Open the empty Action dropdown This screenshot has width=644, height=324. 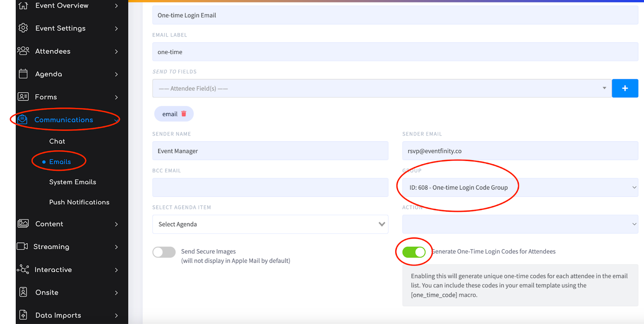pyautogui.click(x=520, y=224)
